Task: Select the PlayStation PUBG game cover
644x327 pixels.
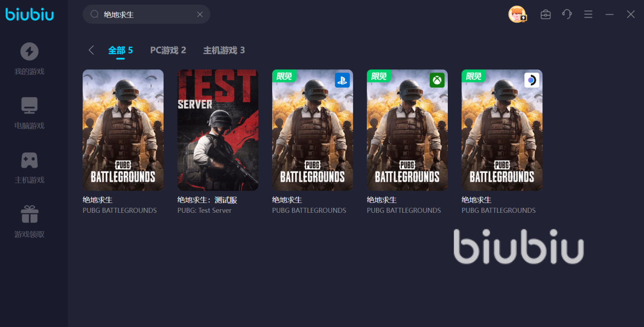Action: [x=312, y=130]
